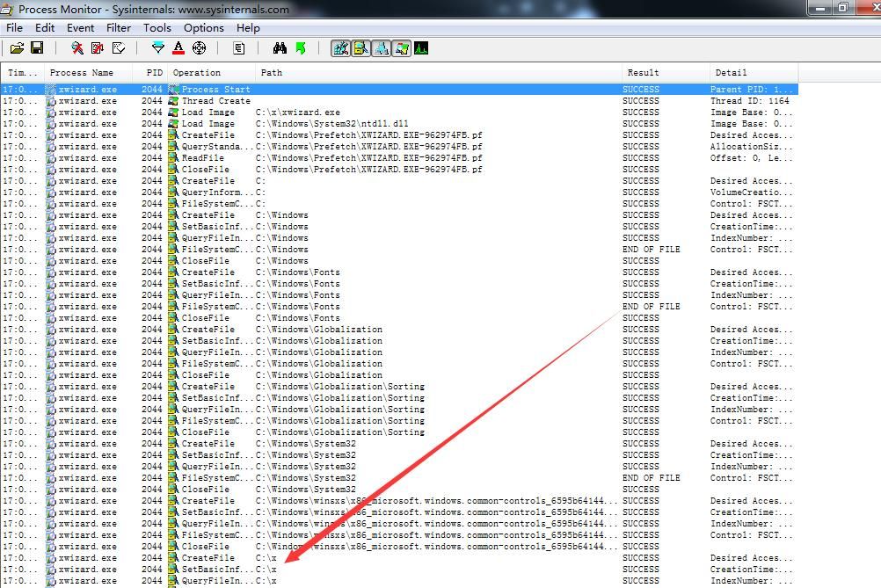This screenshot has height=588, width=881.
Task: Open the Edit menu
Action: click(45, 28)
